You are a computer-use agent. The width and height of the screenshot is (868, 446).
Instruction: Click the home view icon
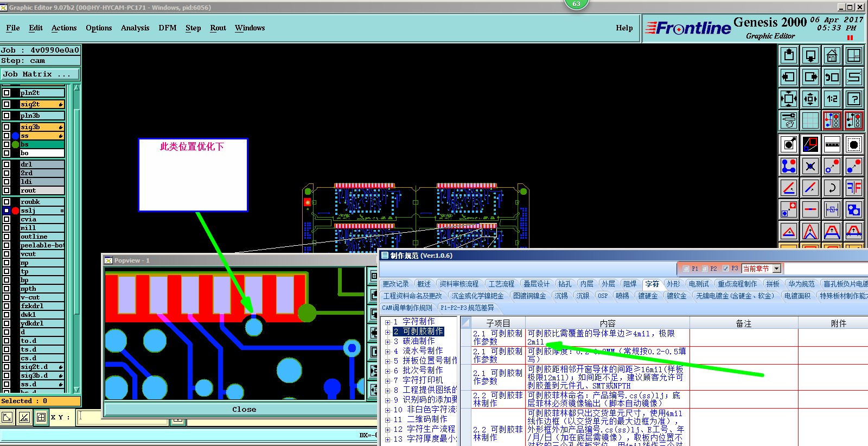point(832,55)
